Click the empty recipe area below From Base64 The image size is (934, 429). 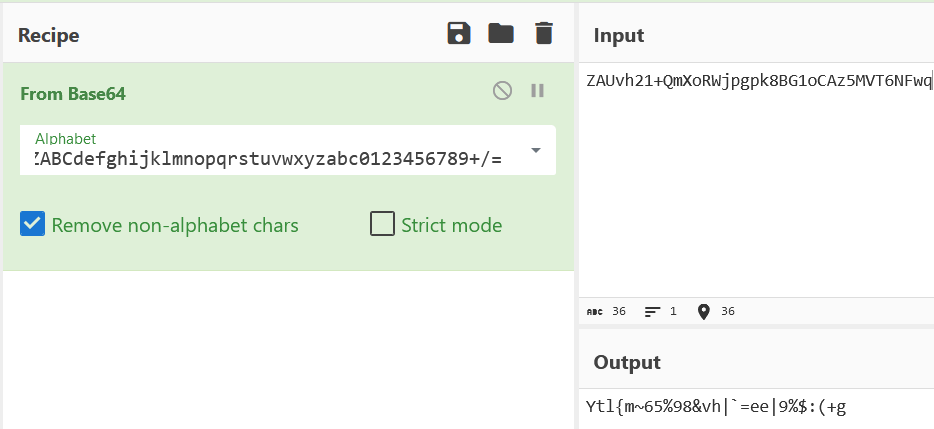(288, 349)
